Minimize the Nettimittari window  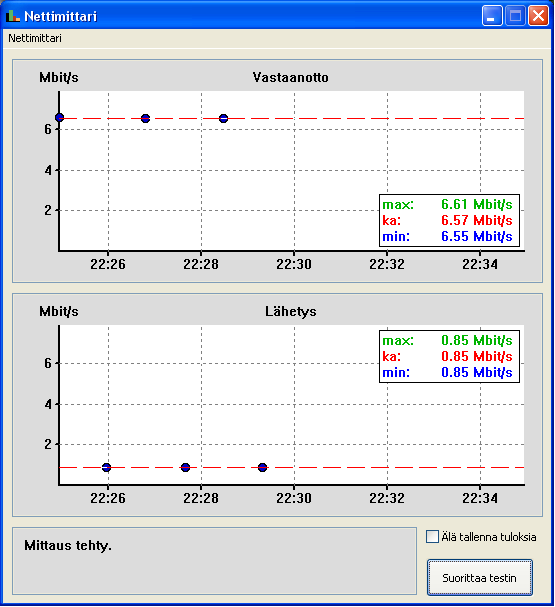point(492,16)
